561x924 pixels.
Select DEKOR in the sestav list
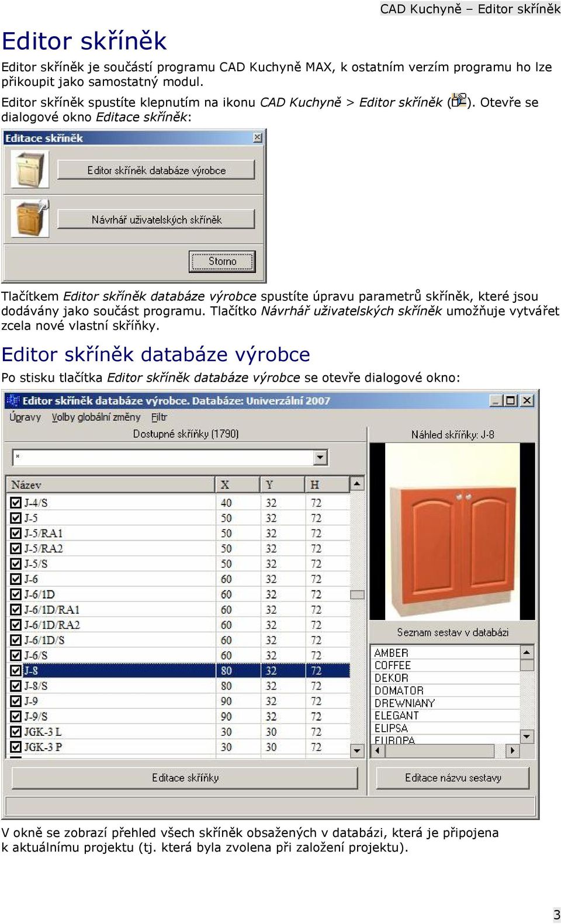coord(392,678)
